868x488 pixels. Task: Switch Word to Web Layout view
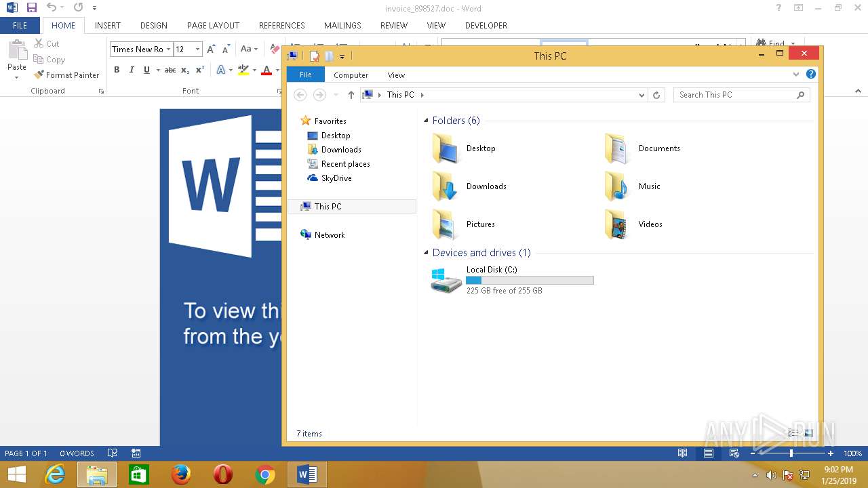tap(734, 453)
